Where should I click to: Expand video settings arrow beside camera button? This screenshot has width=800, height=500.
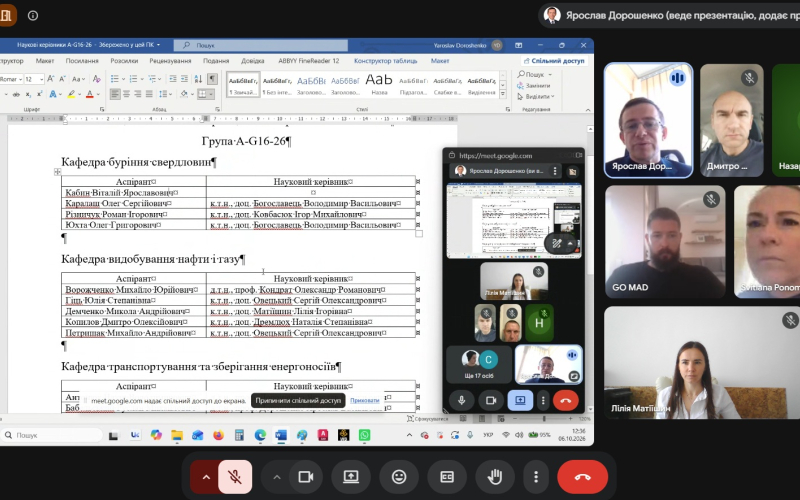click(x=277, y=477)
